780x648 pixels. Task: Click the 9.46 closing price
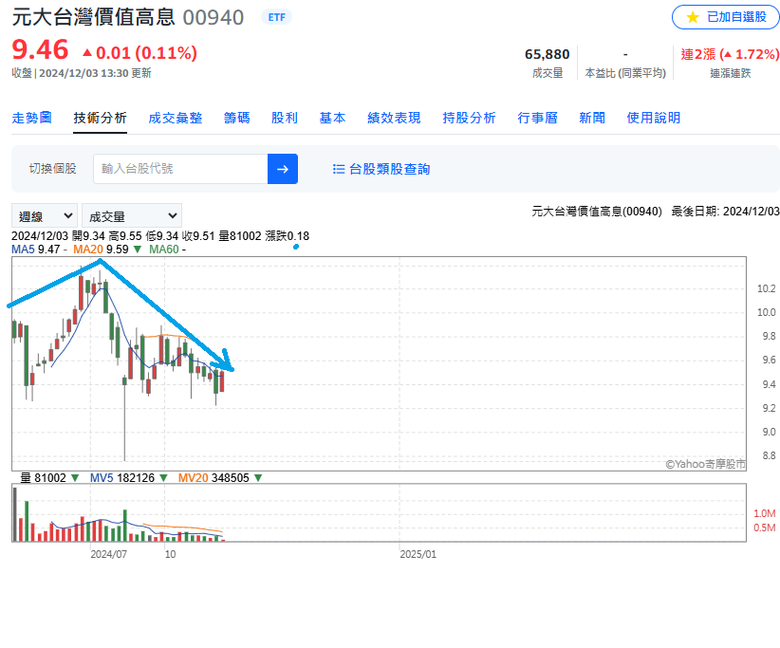click(x=40, y=50)
